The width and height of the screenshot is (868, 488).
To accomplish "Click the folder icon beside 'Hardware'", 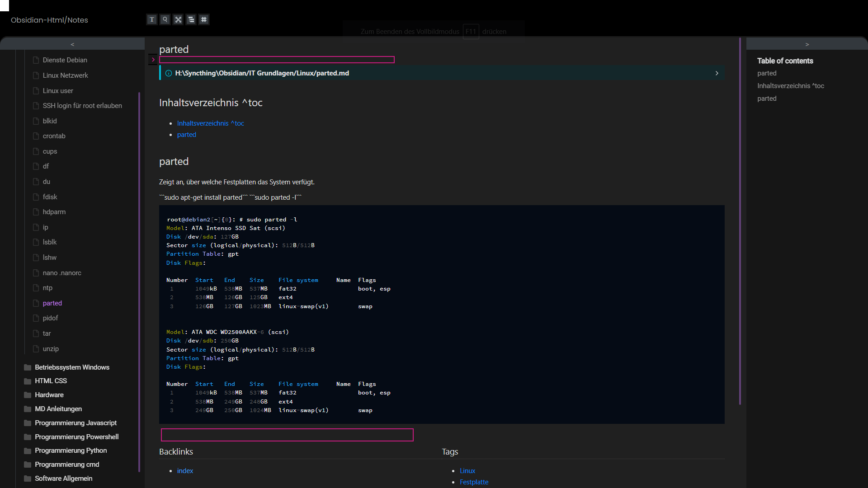I will tap(27, 394).
